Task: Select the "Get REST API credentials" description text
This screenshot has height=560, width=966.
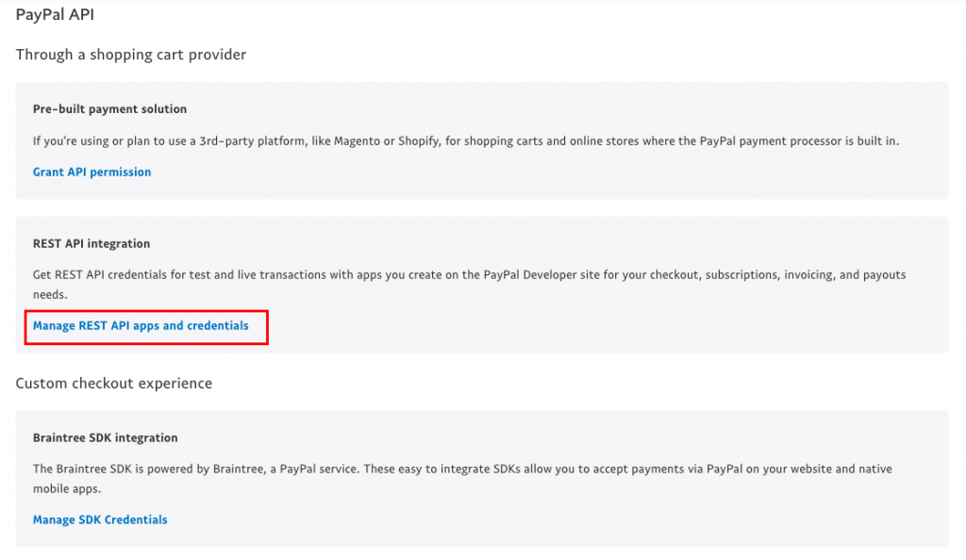Action: (x=470, y=285)
